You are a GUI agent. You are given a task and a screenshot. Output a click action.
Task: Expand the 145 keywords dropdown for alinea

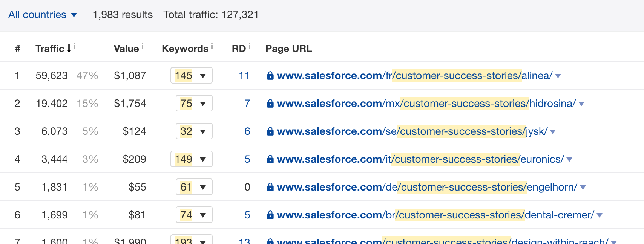coord(192,75)
